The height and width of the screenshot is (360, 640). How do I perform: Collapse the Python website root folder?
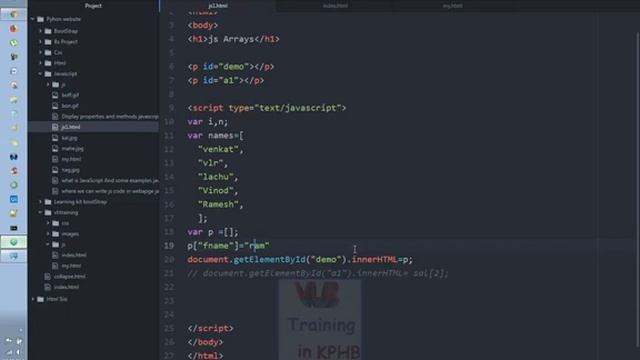[x=33, y=19]
